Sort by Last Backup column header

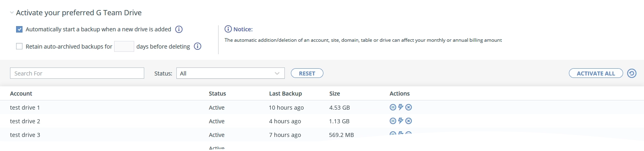(285, 94)
